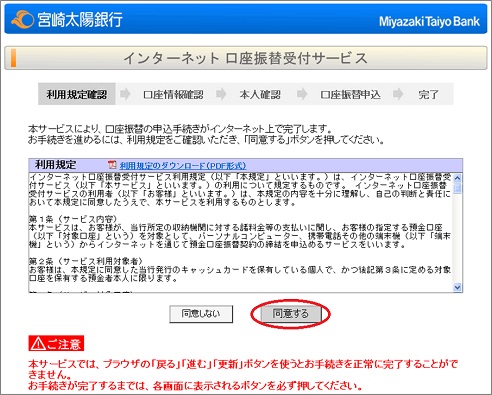Click the Miyazaki Taiyo Bank header text
Screen dimensions: 492x395
429,22
